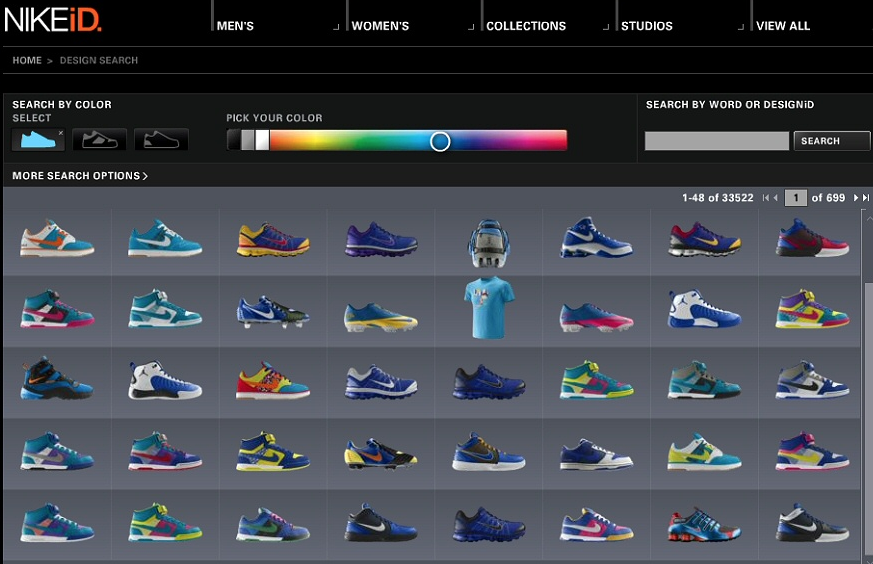Focus the word or DesignID search field
Viewport: 873px width, 564px height.
click(x=716, y=141)
